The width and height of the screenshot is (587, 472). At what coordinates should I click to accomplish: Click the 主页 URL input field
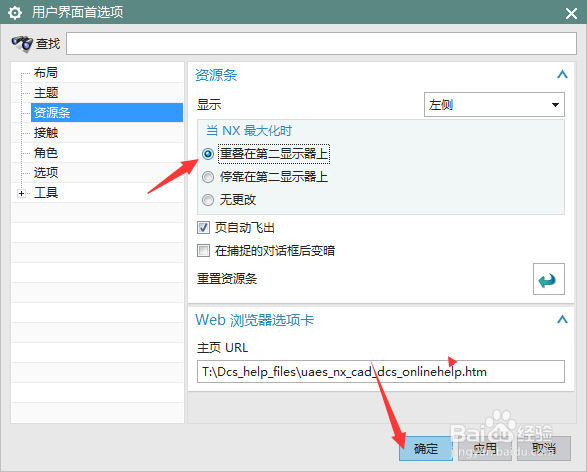(381, 372)
